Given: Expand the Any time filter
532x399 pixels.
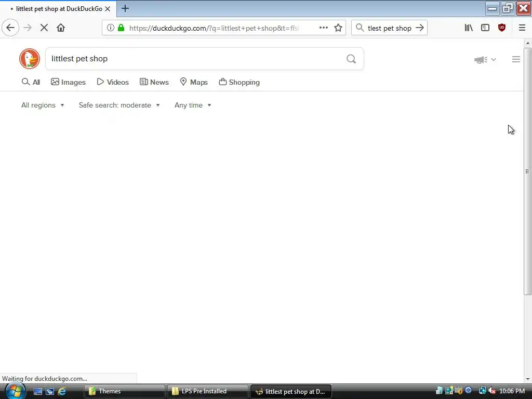Looking at the screenshot, I should [193, 105].
